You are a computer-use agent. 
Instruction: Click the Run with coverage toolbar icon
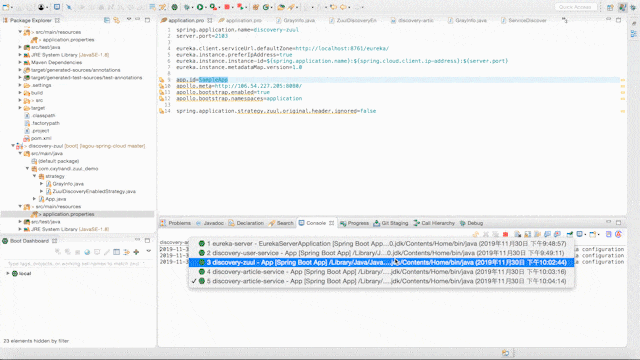pos(213,7)
